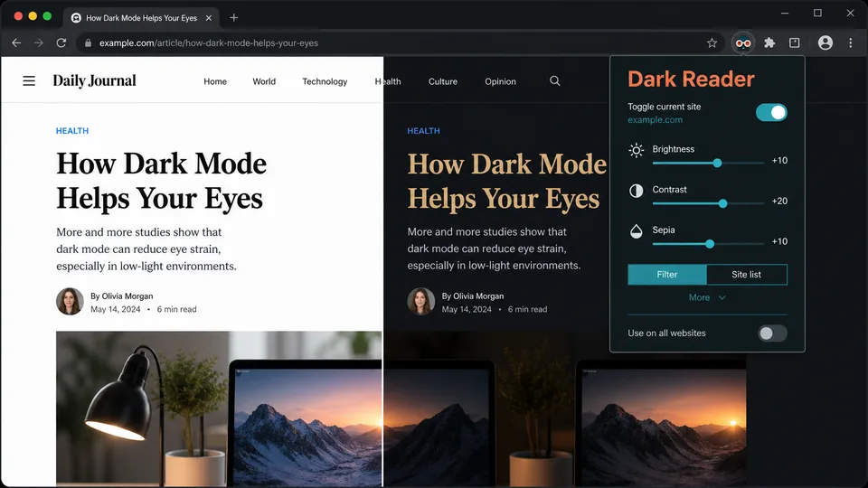Click '6 min read' in dark article
868x488 pixels.
527,309
